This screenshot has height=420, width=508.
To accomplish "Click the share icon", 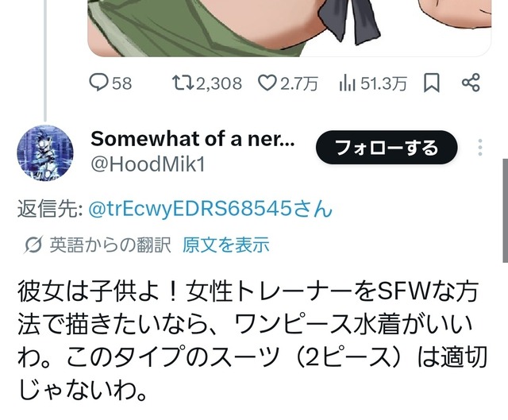I will coord(471,83).
